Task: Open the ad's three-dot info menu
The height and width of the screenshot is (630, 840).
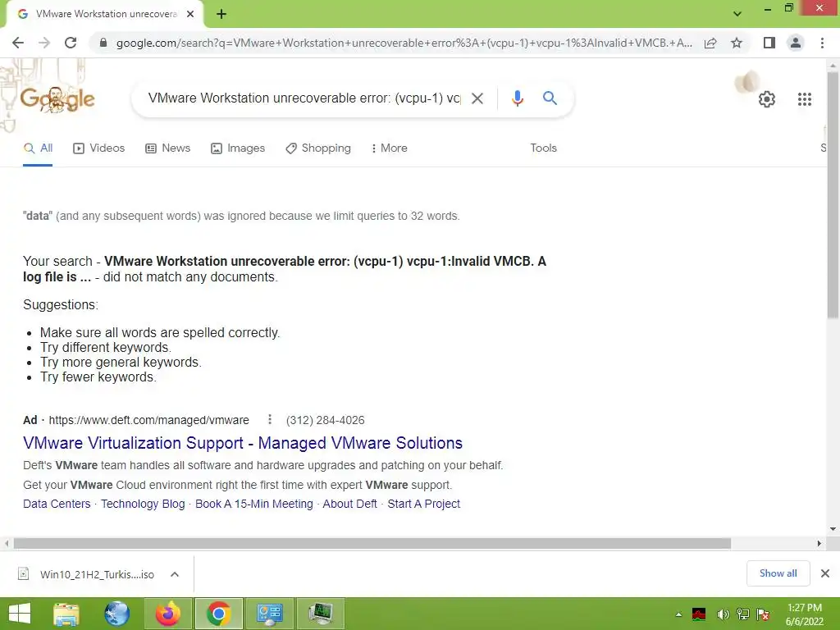Action: coord(269,419)
